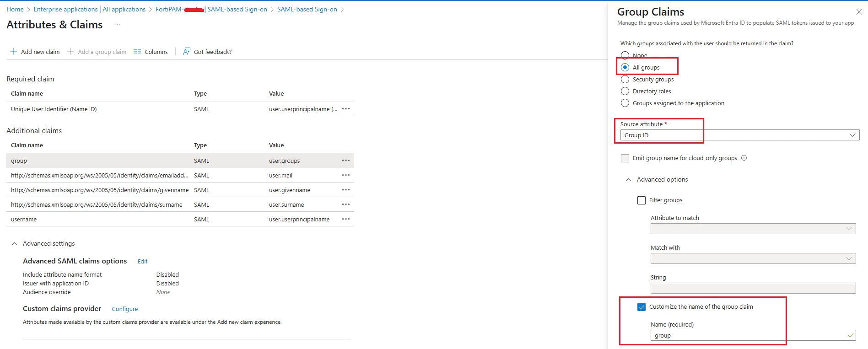Click the String input field
The height and width of the screenshot is (349, 868).
coord(753,288)
